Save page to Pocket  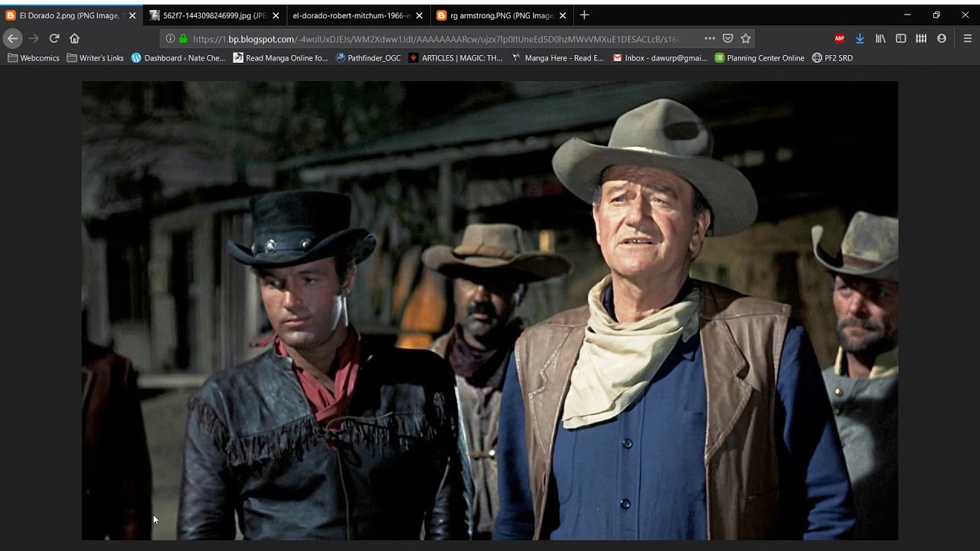(728, 38)
